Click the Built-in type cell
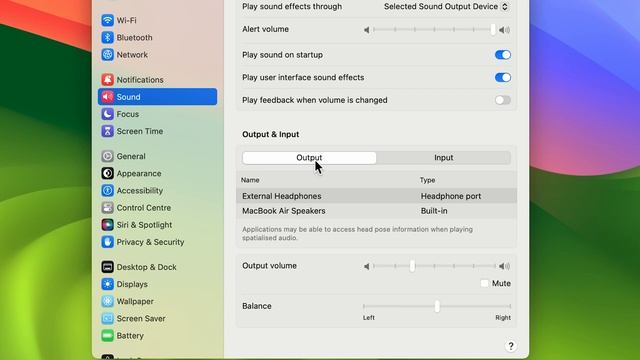 click(x=434, y=211)
